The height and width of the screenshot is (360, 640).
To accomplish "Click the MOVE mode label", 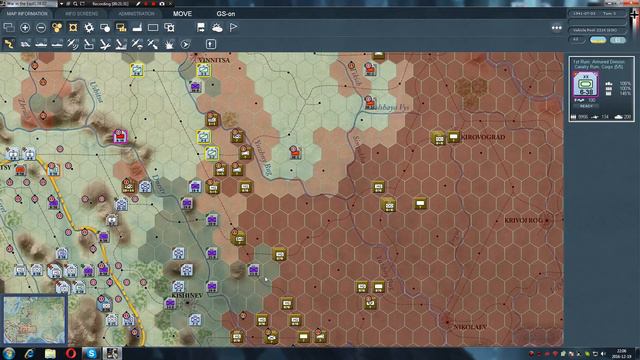I will pyautogui.click(x=182, y=14).
